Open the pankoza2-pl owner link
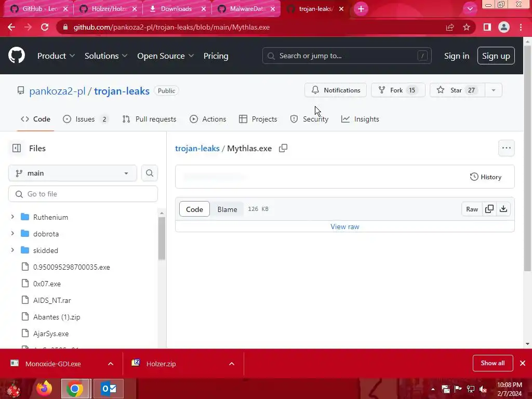 point(57,91)
